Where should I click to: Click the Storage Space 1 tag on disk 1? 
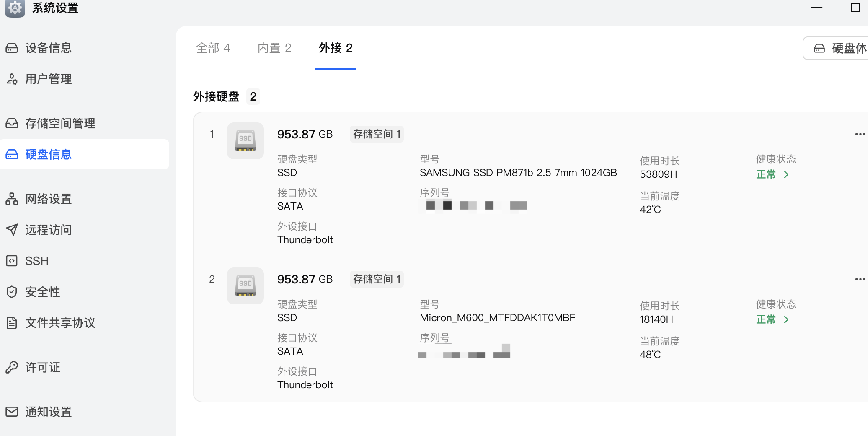pyautogui.click(x=377, y=134)
